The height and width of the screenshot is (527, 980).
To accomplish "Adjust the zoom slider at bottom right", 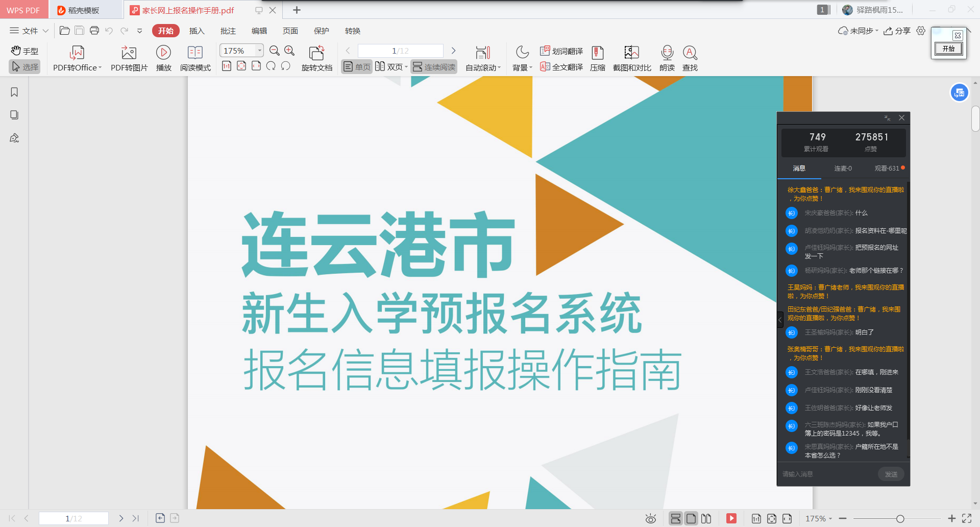I will point(902,518).
